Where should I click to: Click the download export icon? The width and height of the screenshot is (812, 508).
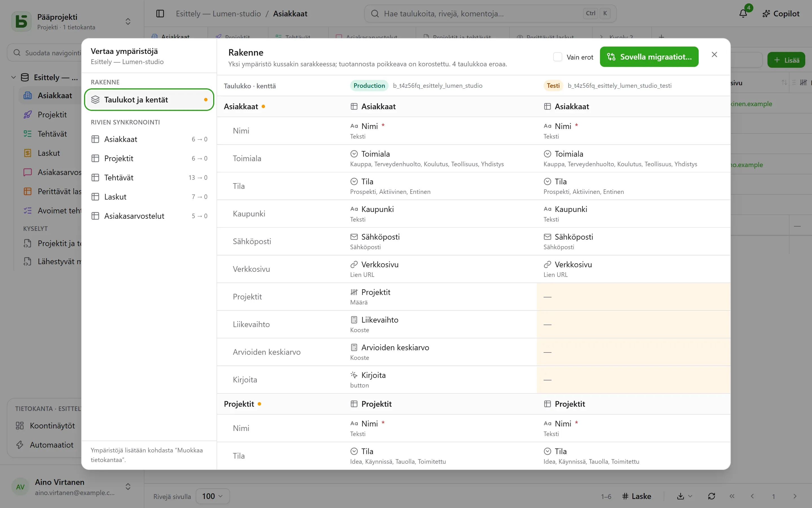pos(680,496)
